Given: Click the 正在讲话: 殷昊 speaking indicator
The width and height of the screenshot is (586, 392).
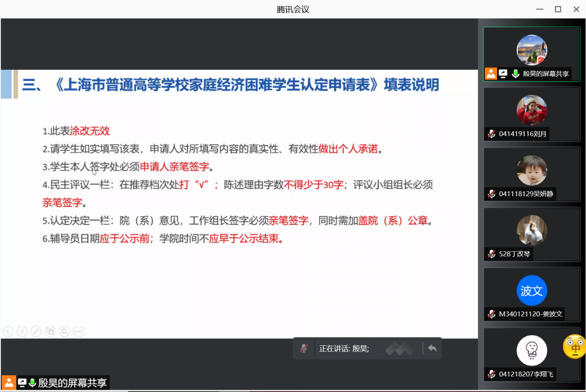Looking at the screenshot, I should click(x=344, y=348).
